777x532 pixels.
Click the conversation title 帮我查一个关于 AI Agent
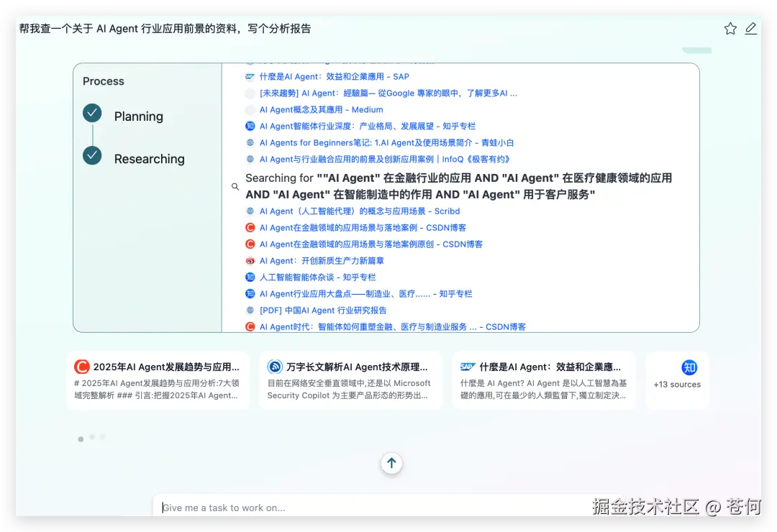point(165,29)
